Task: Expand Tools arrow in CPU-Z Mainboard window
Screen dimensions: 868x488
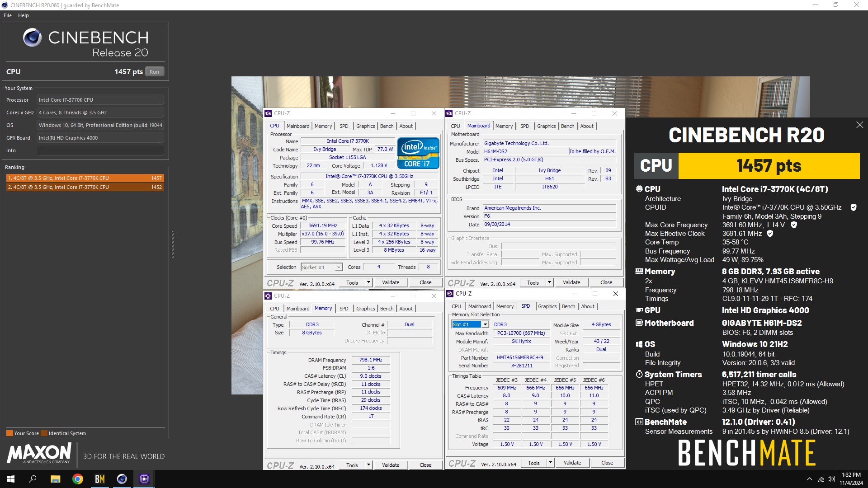Action: click(549, 282)
